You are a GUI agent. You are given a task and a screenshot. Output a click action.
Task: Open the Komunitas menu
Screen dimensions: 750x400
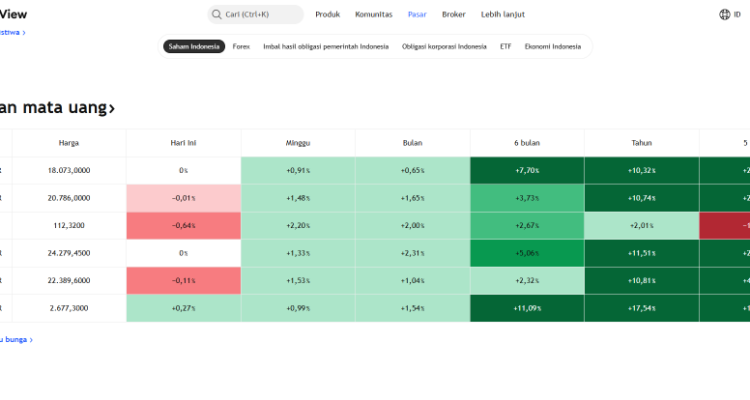[374, 14]
